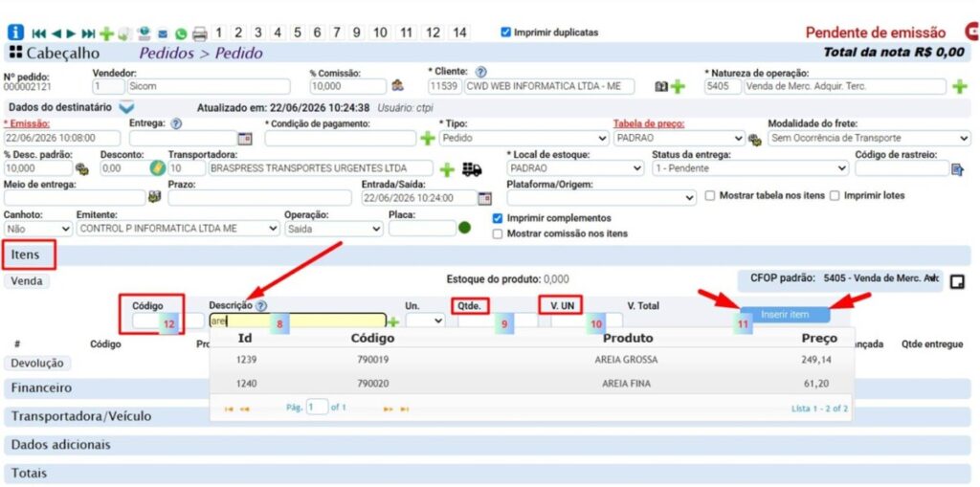980x487 pixels.
Task: Open Entrega calendar picker icon
Action: point(244,138)
